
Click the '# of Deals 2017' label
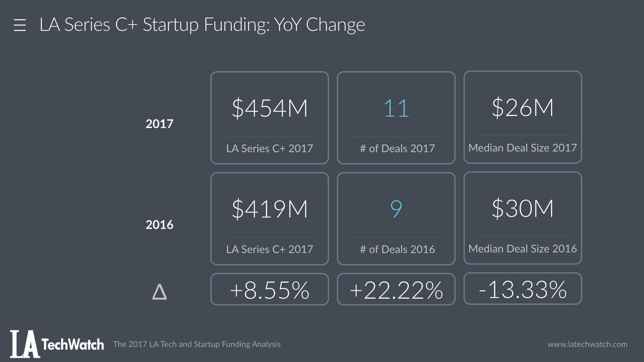point(397,148)
